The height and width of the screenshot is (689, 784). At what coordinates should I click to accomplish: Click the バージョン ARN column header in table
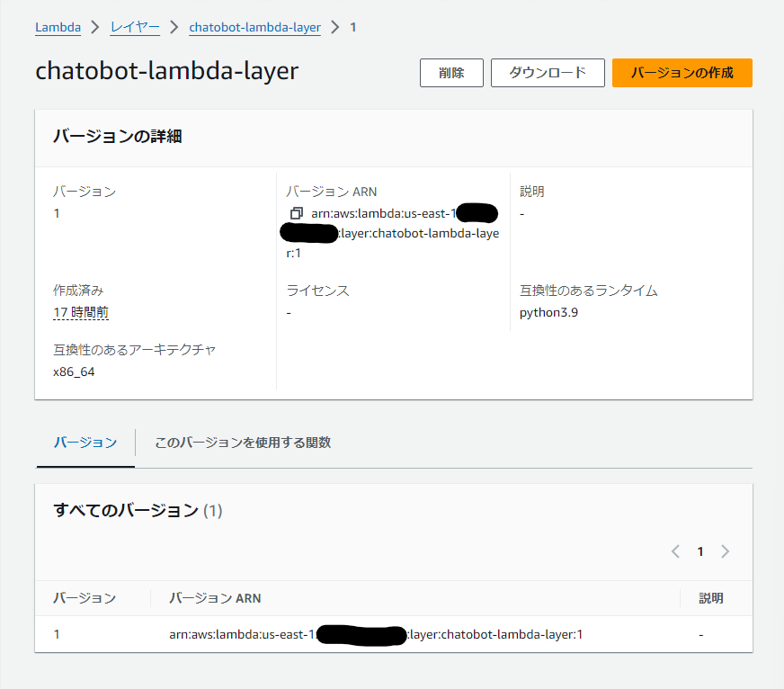215,598
